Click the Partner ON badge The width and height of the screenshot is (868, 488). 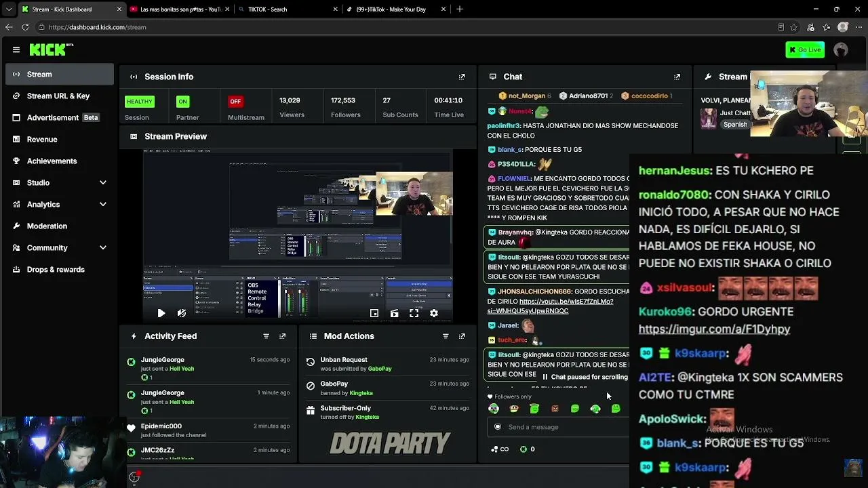click(182, 102)
